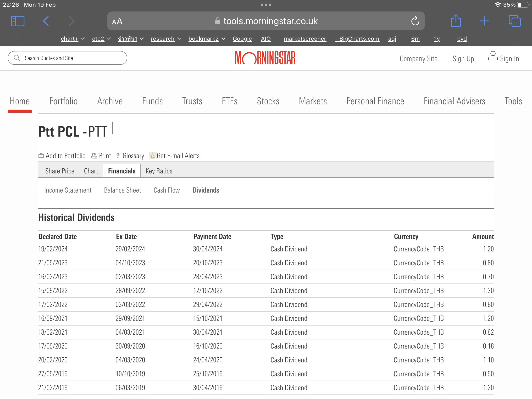Open the Share sheet icon

pos(456,21)
